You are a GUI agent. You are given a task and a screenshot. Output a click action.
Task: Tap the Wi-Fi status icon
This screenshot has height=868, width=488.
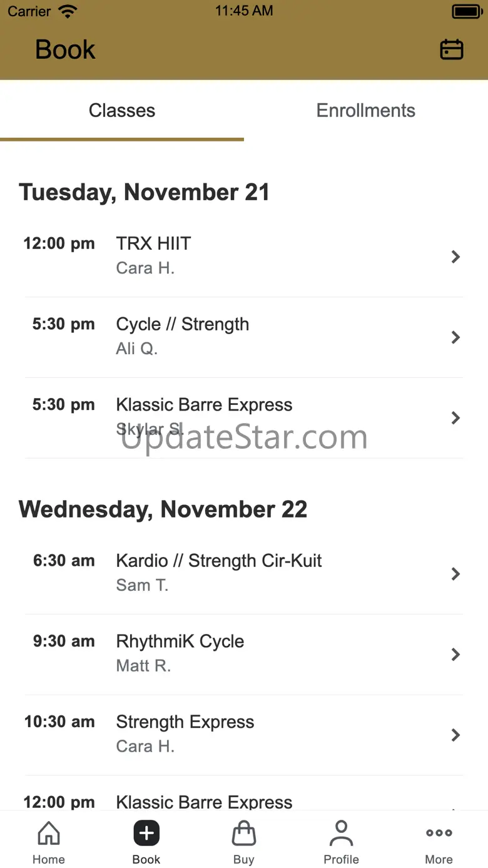67,11
